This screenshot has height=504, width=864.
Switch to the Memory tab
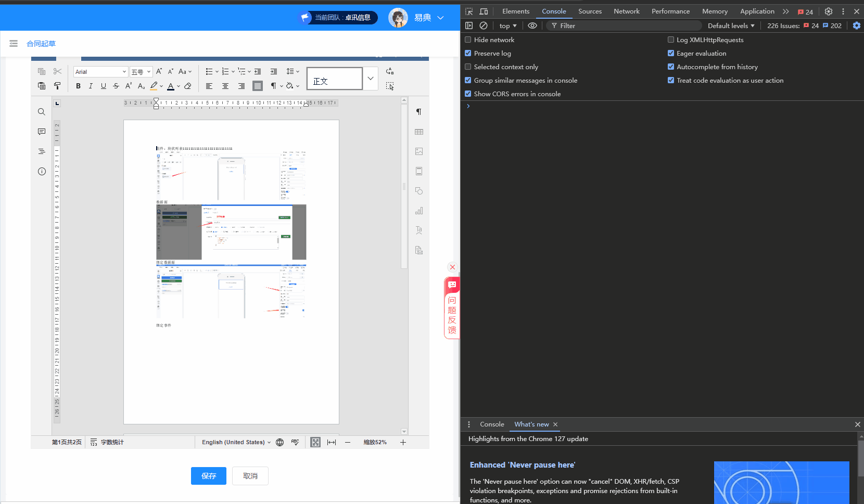pos(715,11)
